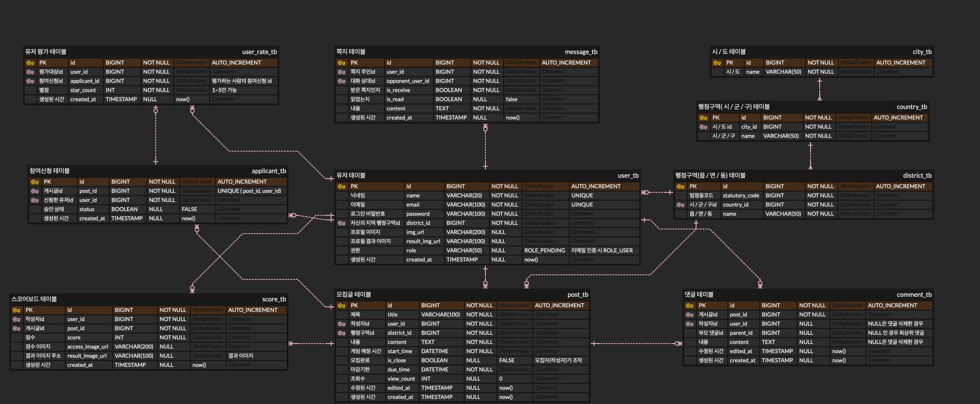Select the '평가하는 사람의 참여신청 id' comment

(242, 81)
